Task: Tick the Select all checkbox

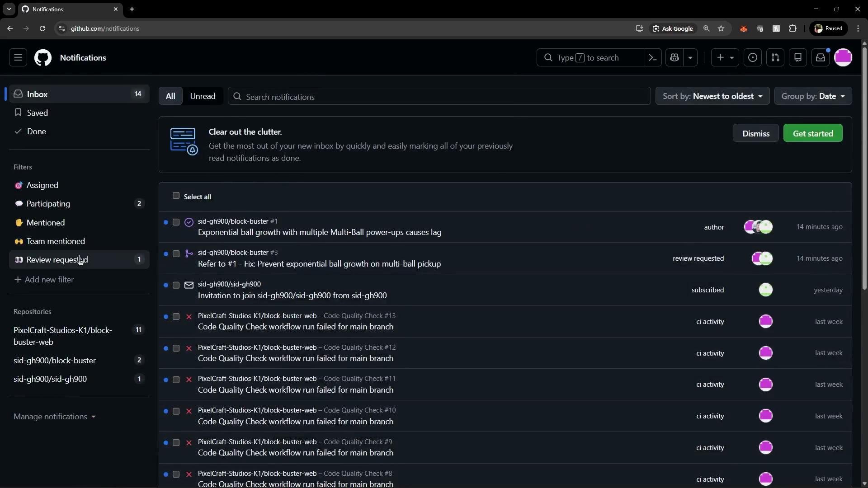Action: click(176, 196)
